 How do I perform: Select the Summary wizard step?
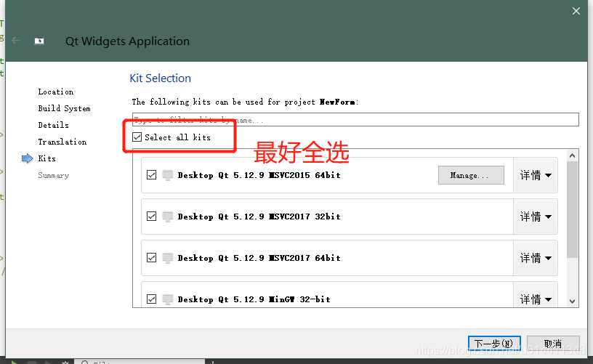coord(53,175)
